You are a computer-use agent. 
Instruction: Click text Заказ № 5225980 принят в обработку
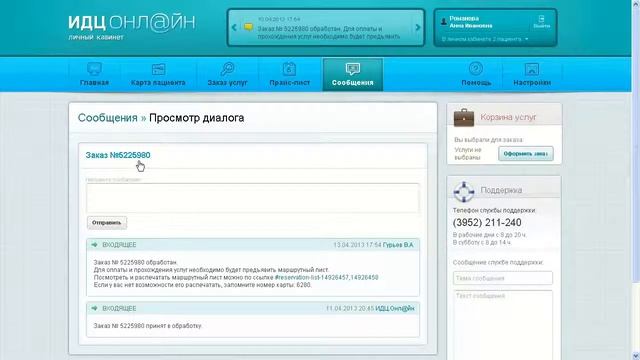(x=148, y=326)
